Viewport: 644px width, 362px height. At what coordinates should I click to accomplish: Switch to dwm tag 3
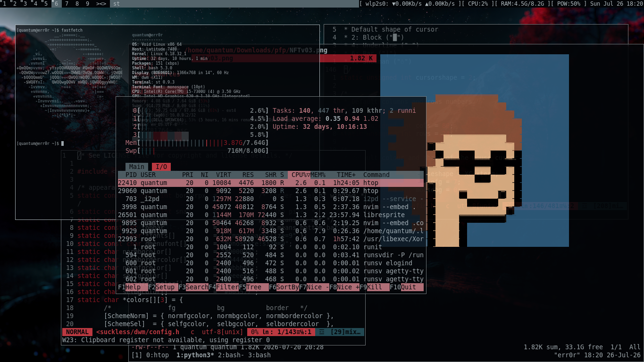click(x=25, y=4)
